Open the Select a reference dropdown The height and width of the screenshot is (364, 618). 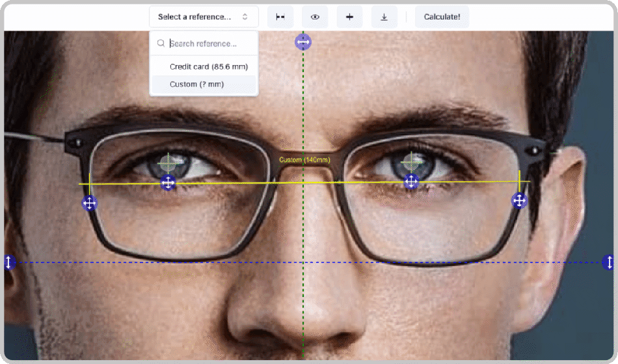tap(203, 17)
